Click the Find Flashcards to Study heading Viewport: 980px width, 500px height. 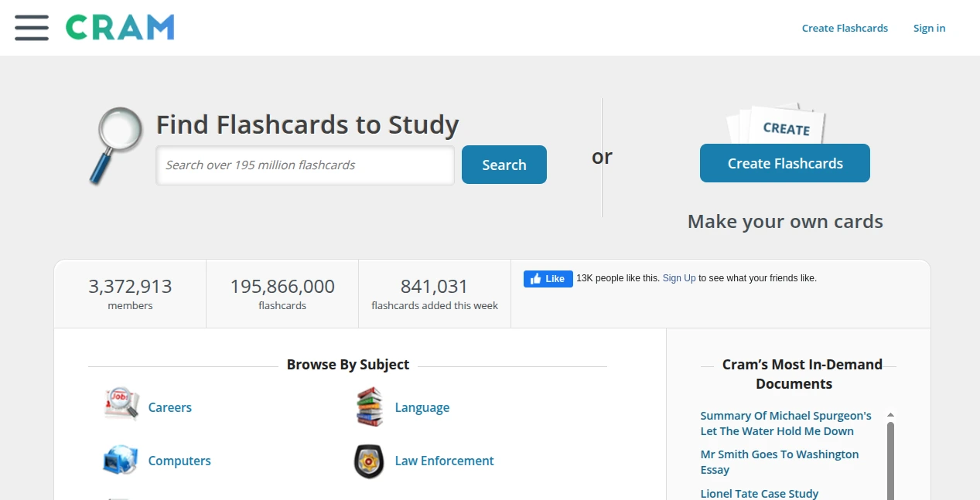click(308, 124)
